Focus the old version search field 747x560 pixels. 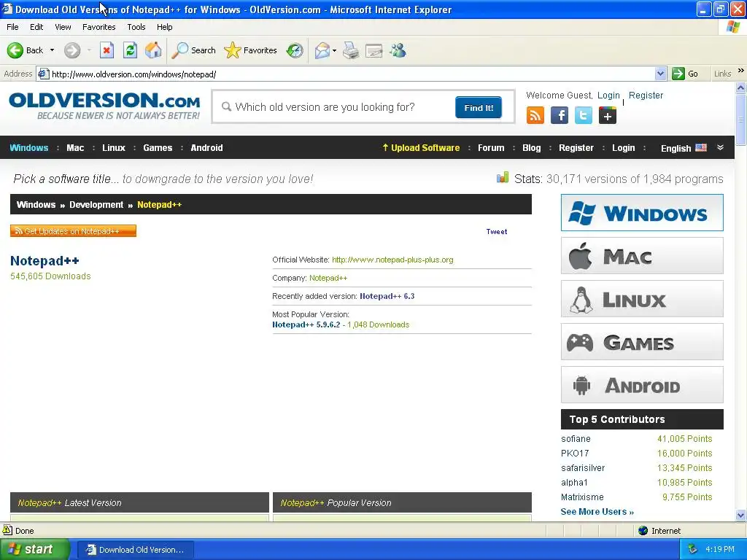tap(336, 107)
